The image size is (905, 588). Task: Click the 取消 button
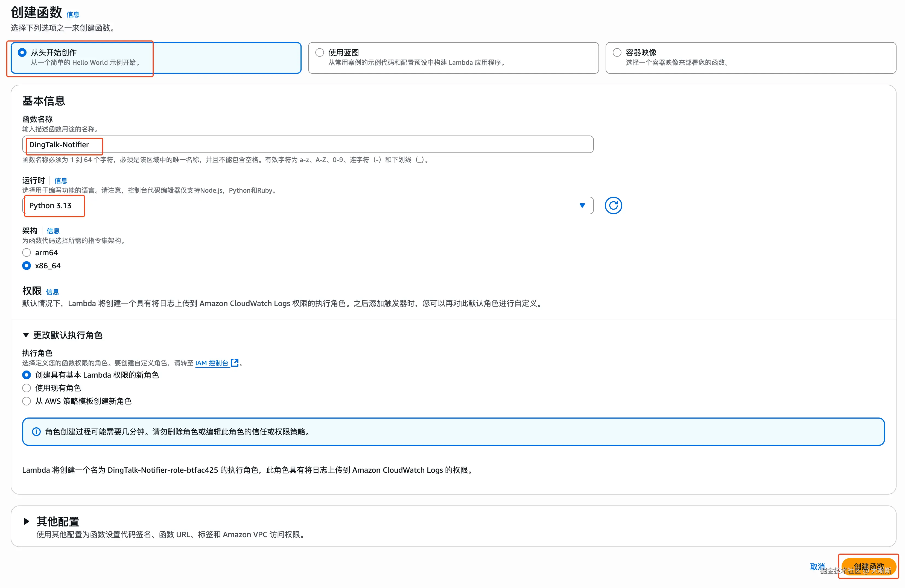tap(817, 566)
